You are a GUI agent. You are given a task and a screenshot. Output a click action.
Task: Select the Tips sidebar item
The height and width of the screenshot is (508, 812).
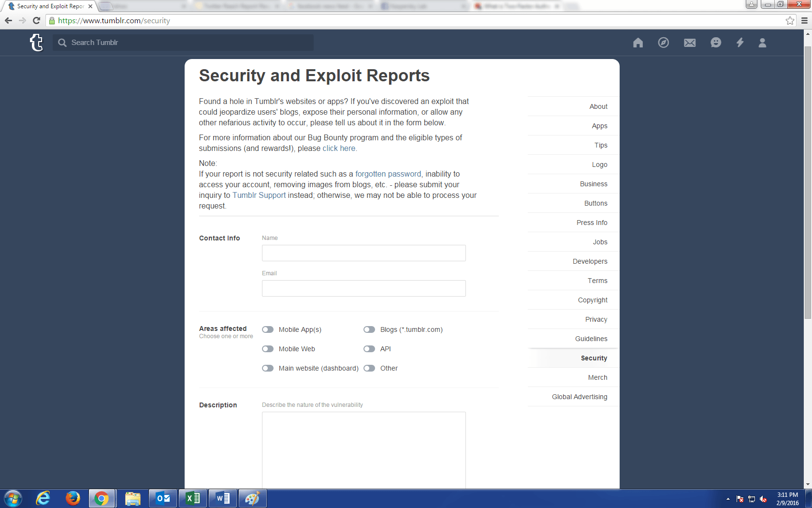[573, 145]
